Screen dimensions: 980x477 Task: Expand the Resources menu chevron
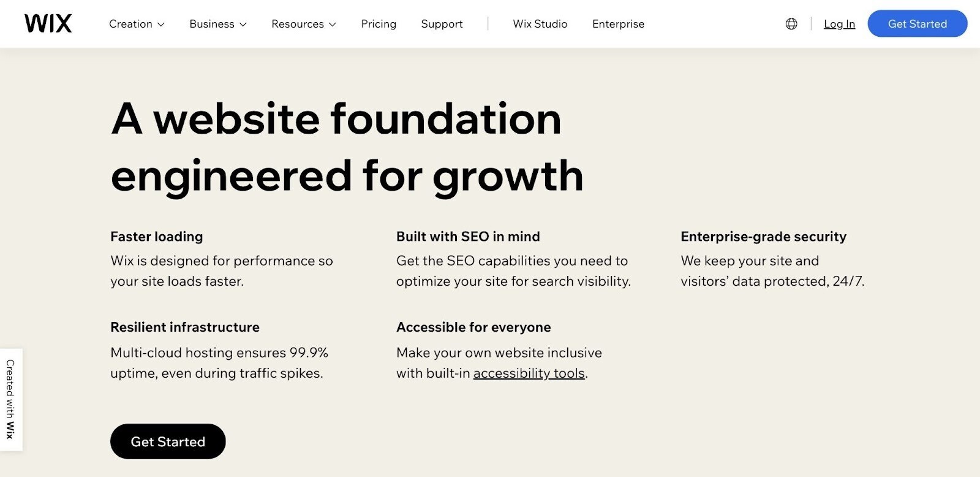pos(334,25)
